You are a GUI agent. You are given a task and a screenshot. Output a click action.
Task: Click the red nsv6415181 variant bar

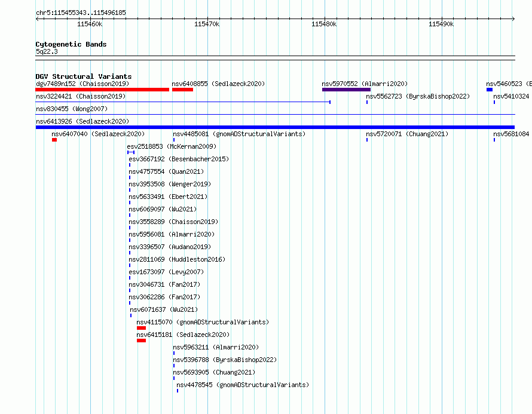click(141, 341)
